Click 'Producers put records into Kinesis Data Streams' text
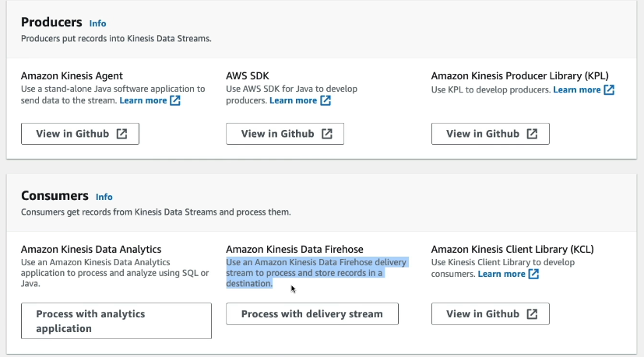This screenshot has height=357, width=644. pyautogui.click(x=116, y=39)
